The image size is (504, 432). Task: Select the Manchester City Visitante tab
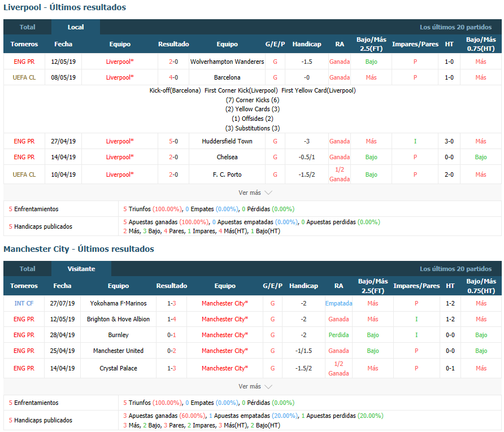[x=81, y=269]
